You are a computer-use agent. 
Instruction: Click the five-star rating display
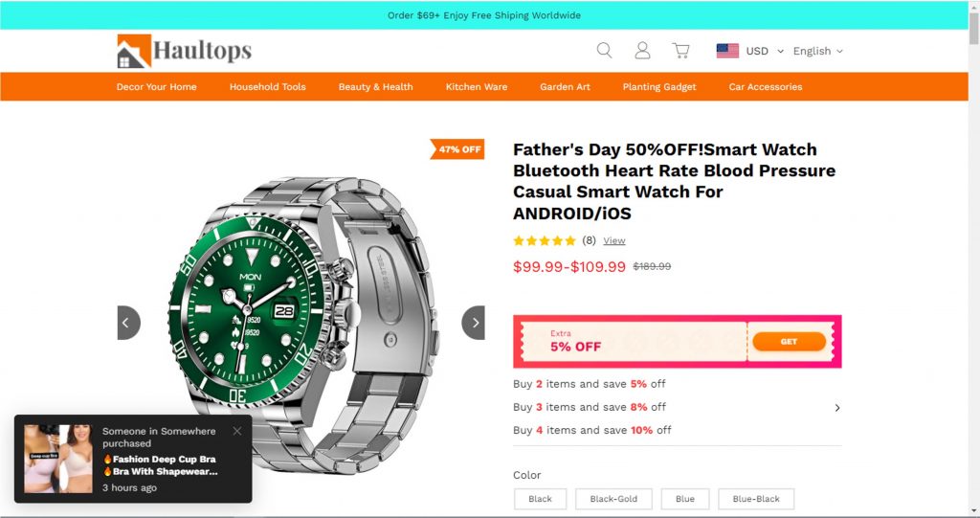[x=545, y=241]
